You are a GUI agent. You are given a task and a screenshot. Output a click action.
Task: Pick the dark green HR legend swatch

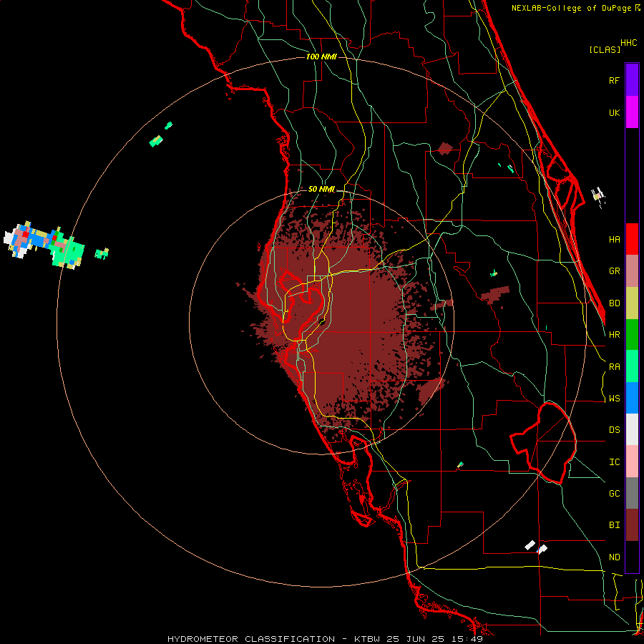(632, 335)
